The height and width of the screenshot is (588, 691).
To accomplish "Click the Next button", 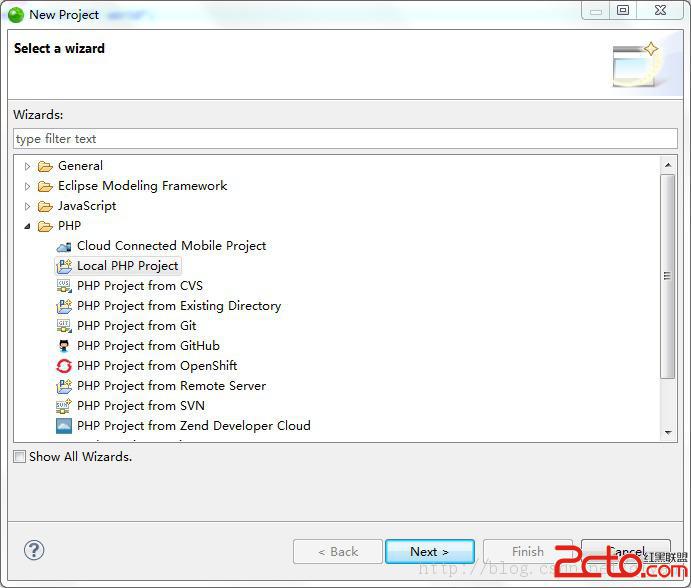I will tap(430, 551).
